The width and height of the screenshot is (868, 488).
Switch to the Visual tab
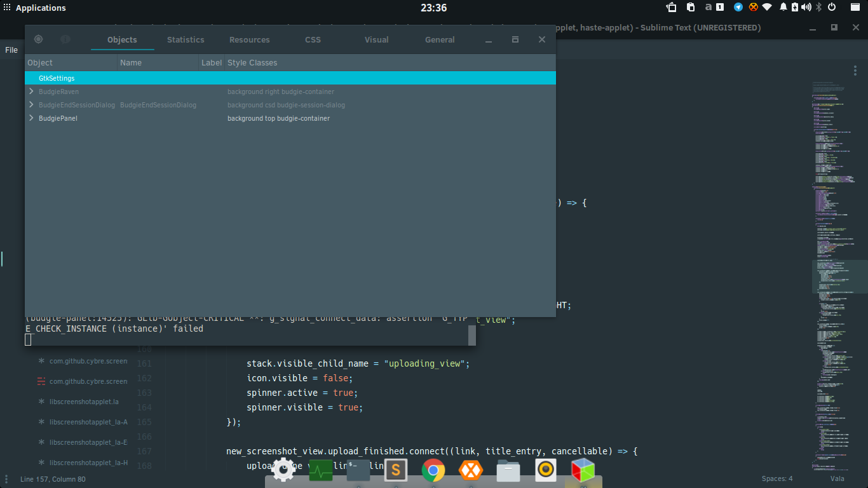point(377,39)
